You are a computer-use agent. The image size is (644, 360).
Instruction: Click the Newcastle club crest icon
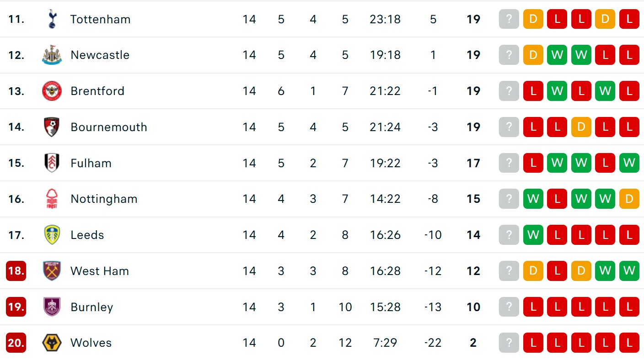coord(52,55)
